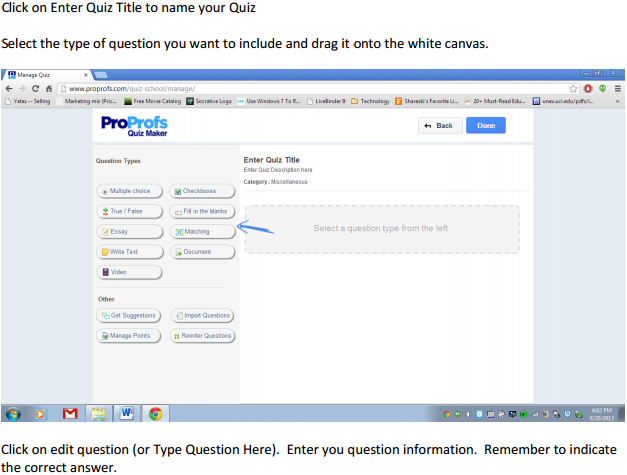627x475 pixels.
Task: Open Chrome menu hamburger icon
Action: 617,89
